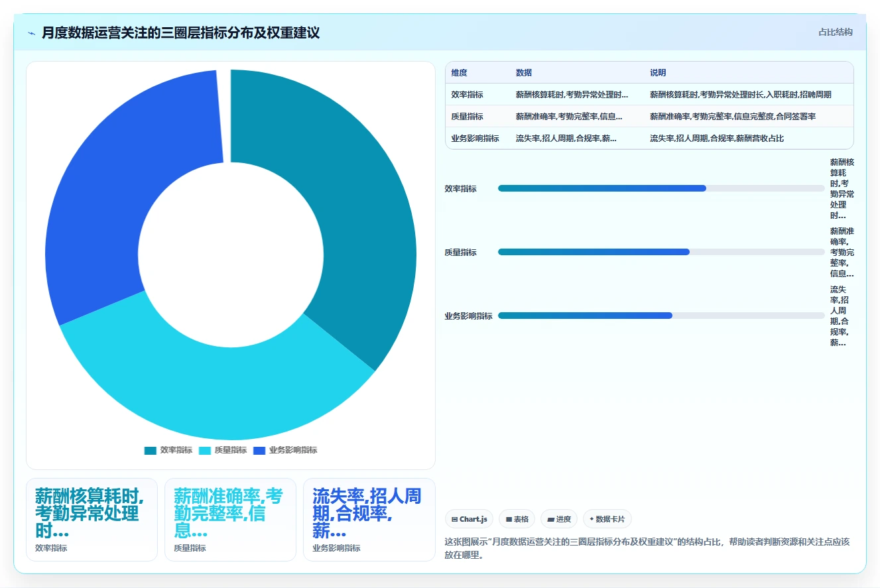
Task: Click the 进度 tag button
Action: point(558,519)
